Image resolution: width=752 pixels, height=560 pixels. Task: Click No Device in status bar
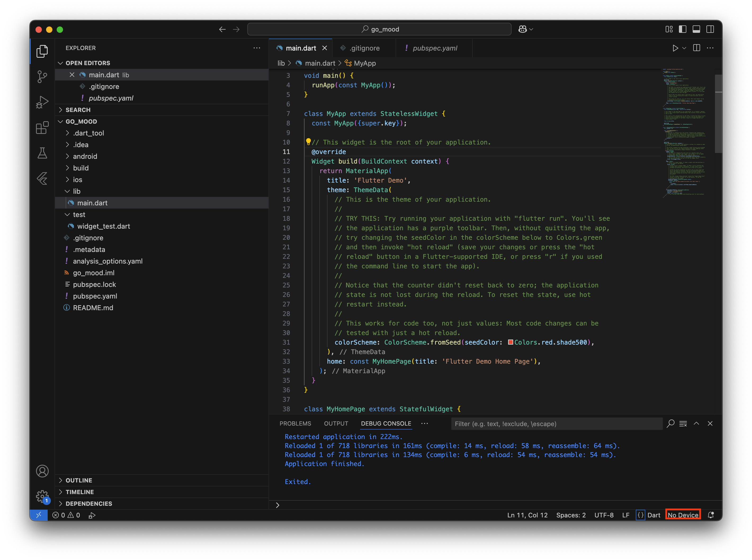tap(682, 515)
